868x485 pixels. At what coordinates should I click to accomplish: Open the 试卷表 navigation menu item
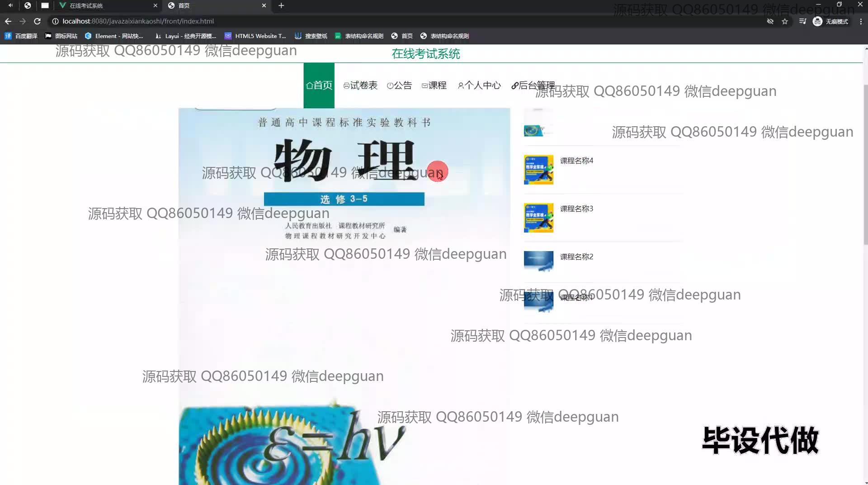360,85
